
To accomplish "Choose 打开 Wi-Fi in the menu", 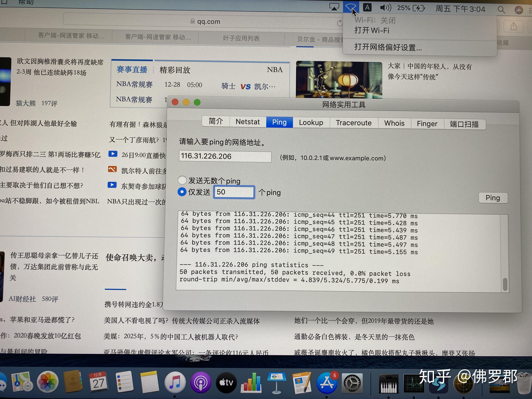I will (x=372, y=31).
